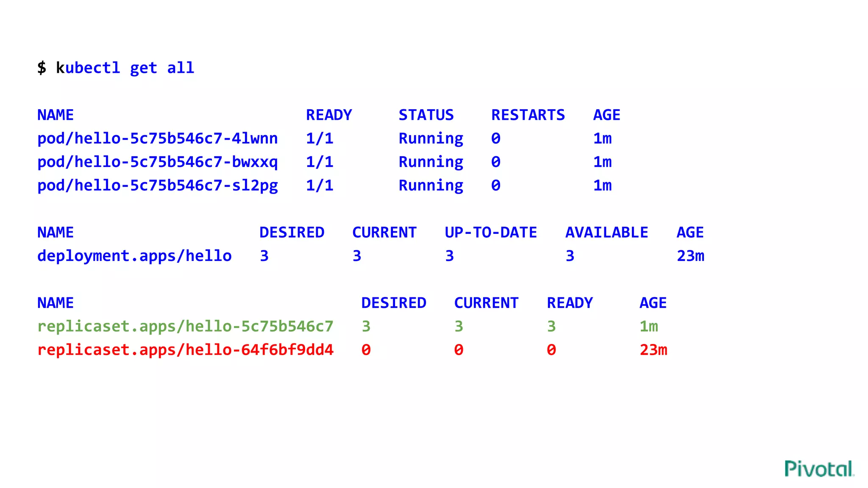Click the READY header in pod table
Viewport: 868px width, 488px height.
329,115
